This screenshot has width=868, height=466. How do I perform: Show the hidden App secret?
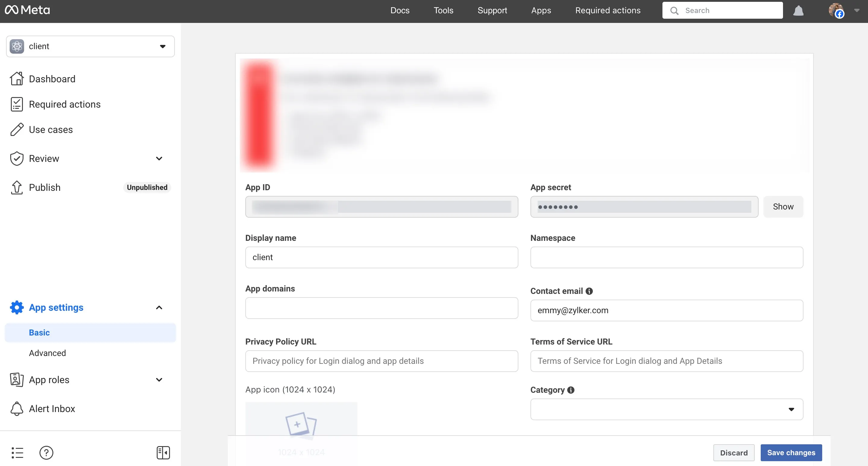tap(783, 206)
